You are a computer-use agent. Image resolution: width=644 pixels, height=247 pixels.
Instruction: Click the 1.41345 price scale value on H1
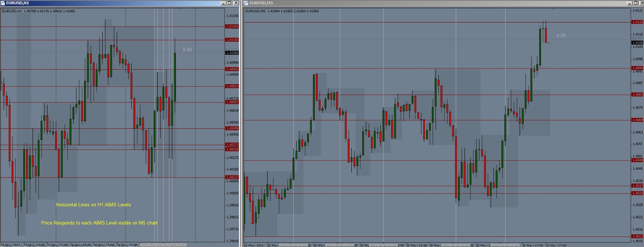[232, 16]
